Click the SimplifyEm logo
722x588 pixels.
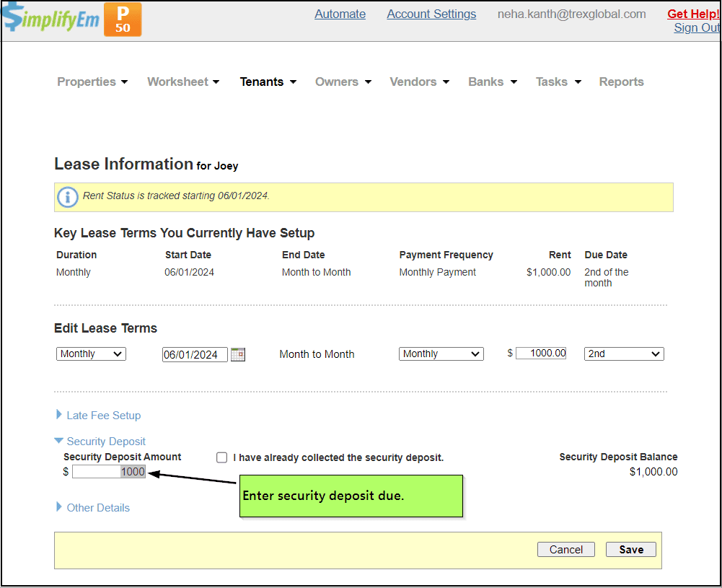click(x=50, y=19)
